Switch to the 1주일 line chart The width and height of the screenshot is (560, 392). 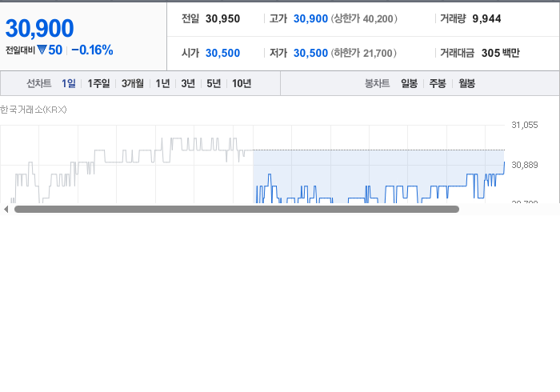98,83
